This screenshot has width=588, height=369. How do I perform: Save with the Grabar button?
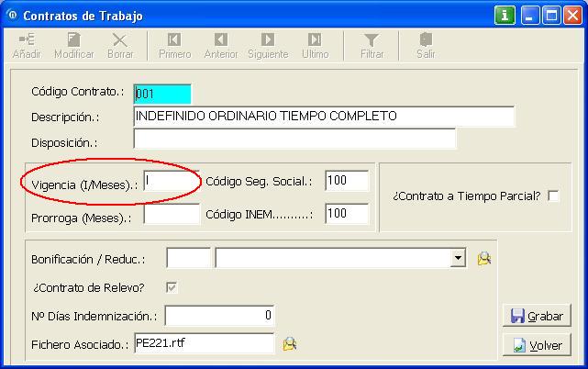click(x=537, y=316)
